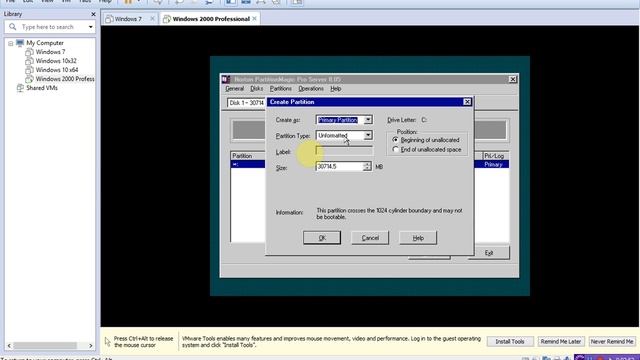This screenshot has height=360, width=640.
Task: Click the Library horizontal scrollbar thumb
Action: (x=45, y=346)
